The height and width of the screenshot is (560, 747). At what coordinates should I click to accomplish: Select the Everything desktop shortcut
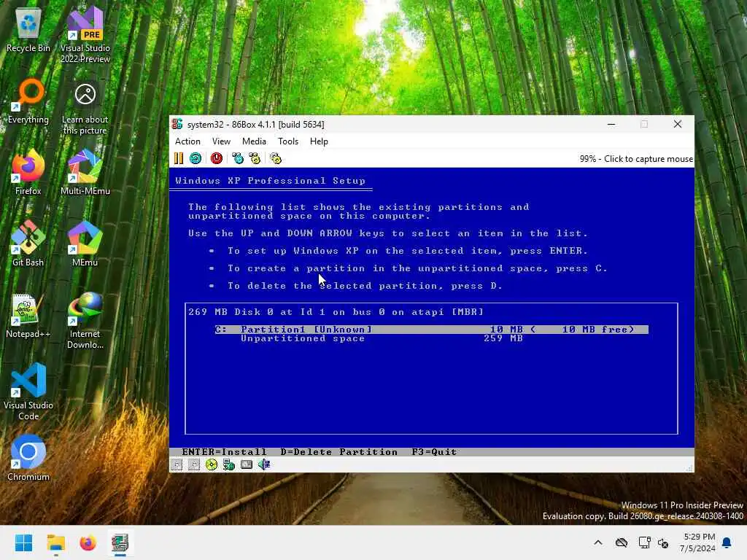pyautogui.click(x=28, y=102)
